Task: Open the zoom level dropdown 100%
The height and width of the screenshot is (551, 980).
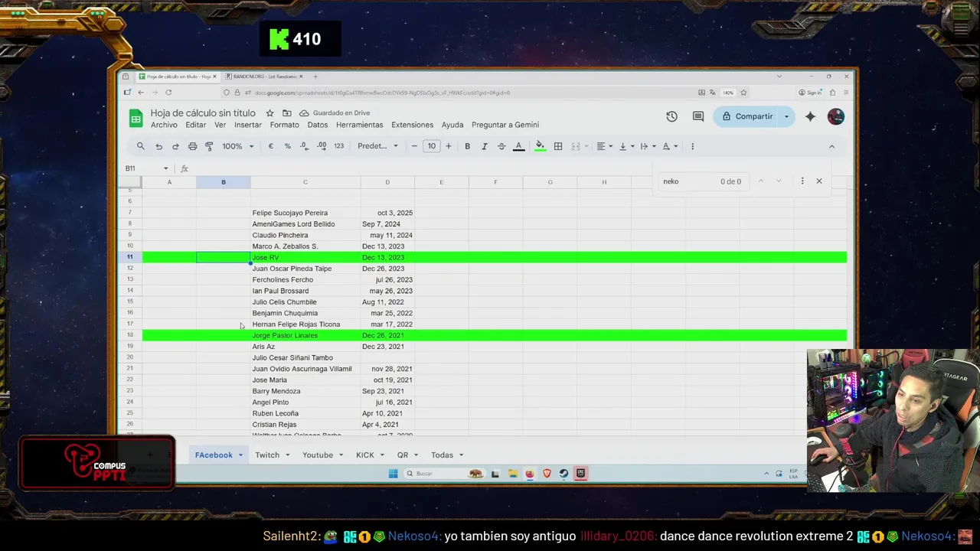Action: pos(237,146)
